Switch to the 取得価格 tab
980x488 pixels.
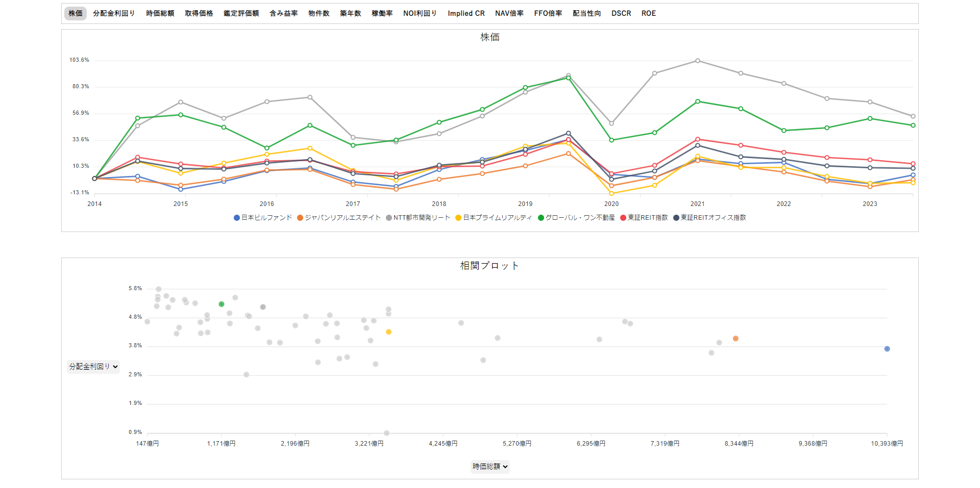[199, 13]
